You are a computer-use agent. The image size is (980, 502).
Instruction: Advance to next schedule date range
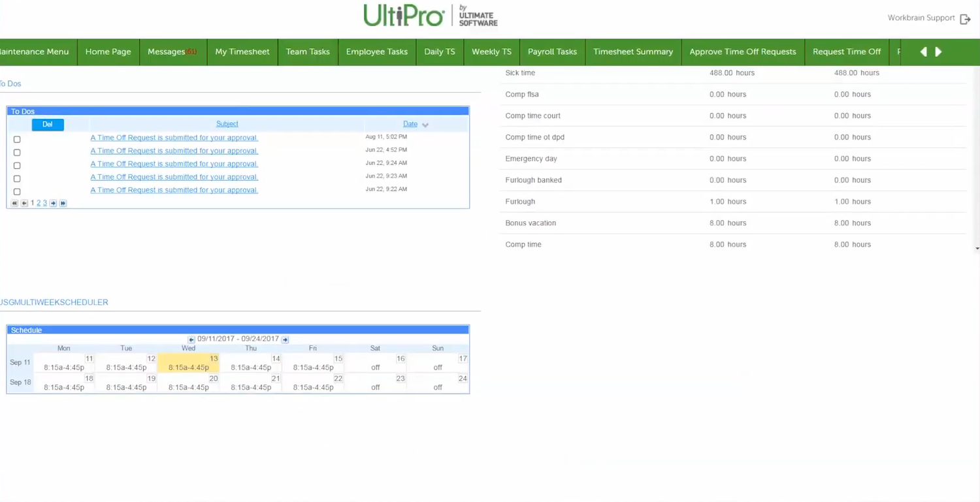click(x=286, y=339)
